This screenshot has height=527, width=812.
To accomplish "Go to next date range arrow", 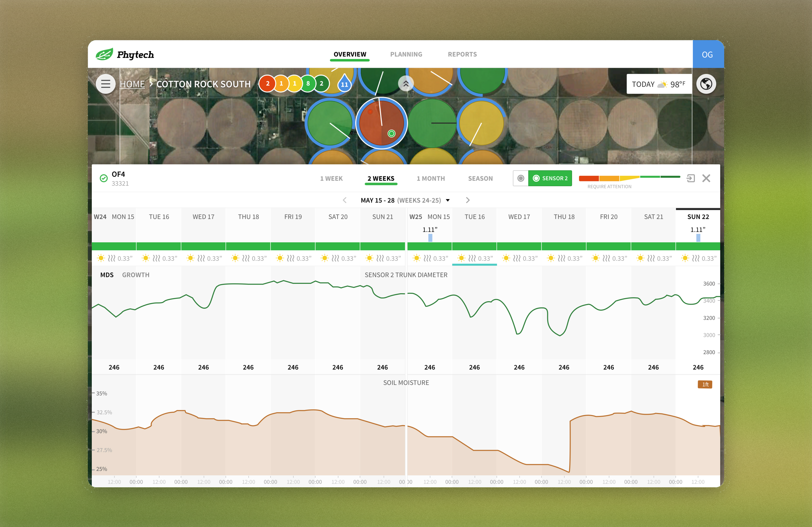I will (468, 200).
